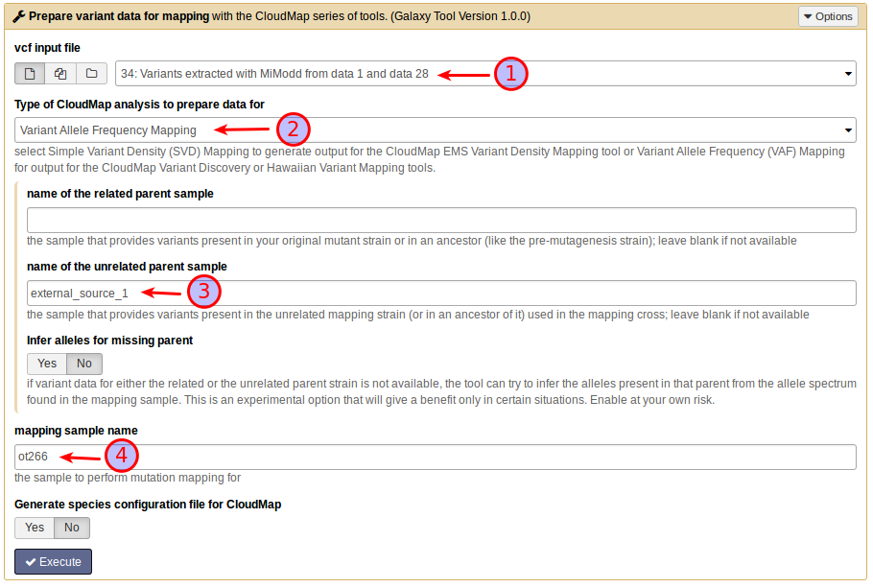The height and width of the screenshot is (588, 873).
Task: Click the 'Type of CloudMap analysis to prepare data for' label
Action: pyautogui.click(x=139, y=105)
